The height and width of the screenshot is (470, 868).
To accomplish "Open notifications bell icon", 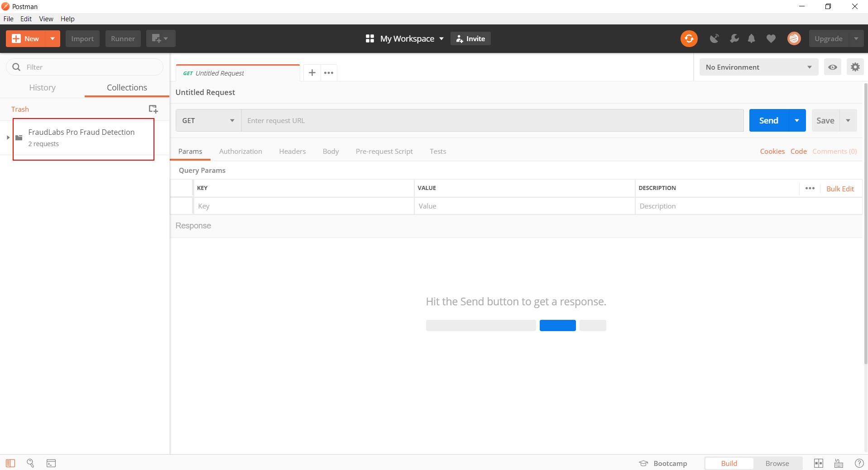I will pyautogui.click(x=751, y=38).
